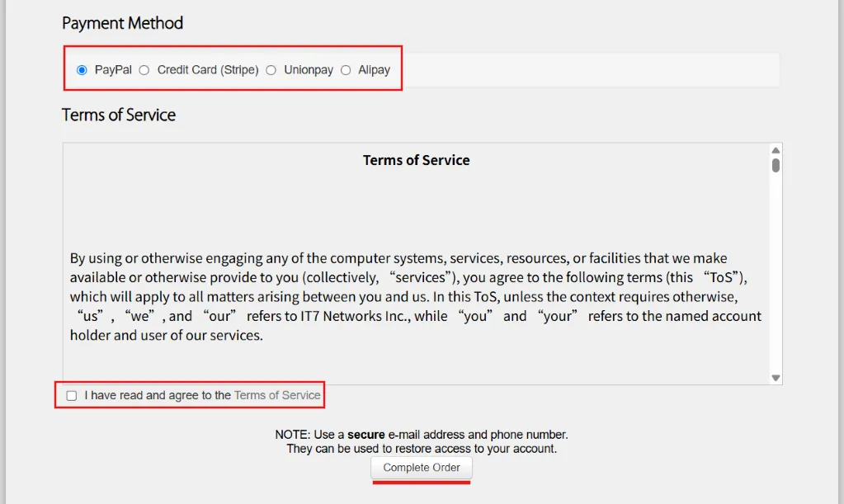
Task: Click the Credit Card (Stripe) label text
Action: pos(208,70)
